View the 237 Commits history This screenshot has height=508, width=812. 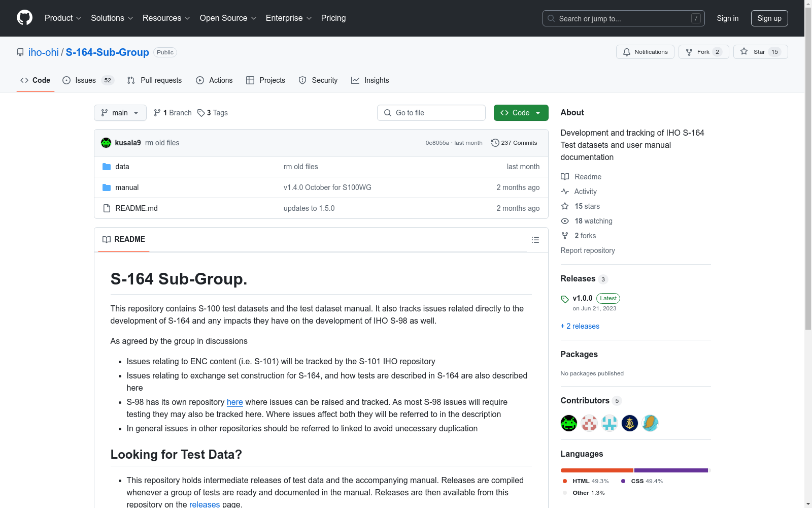(x=514, y=143)
